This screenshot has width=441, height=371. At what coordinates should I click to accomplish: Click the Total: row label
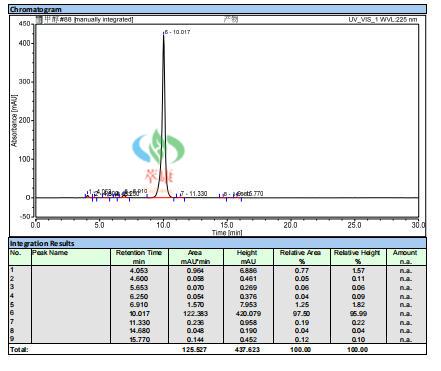point(19,349)
